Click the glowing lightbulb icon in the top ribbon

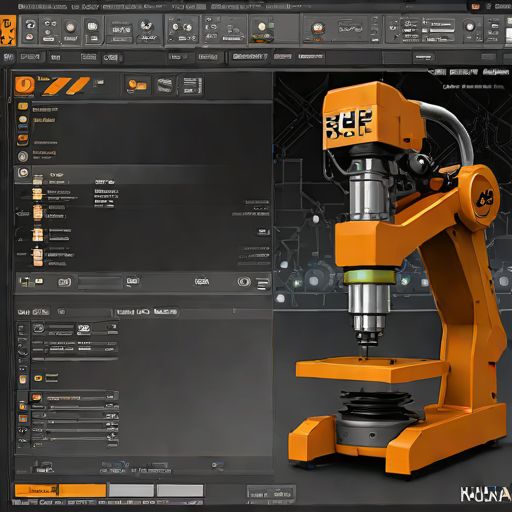(x=262, y=26)
